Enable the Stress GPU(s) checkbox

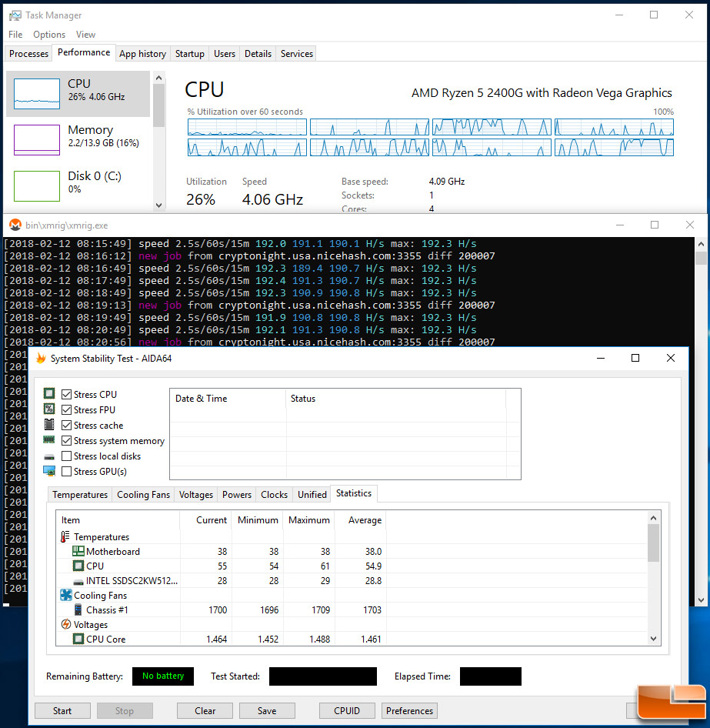click(x=66, y=471)
